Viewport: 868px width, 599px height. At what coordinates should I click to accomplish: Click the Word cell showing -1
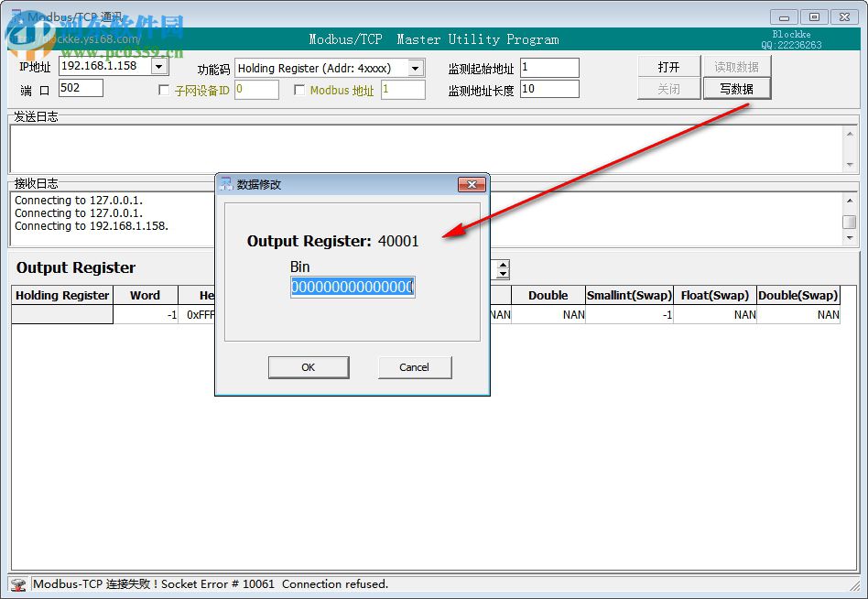coord(146,314)
